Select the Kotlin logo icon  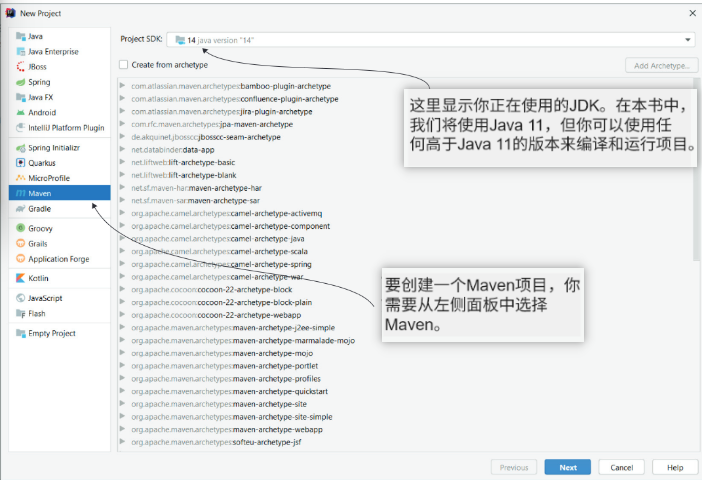coord(21,278)
